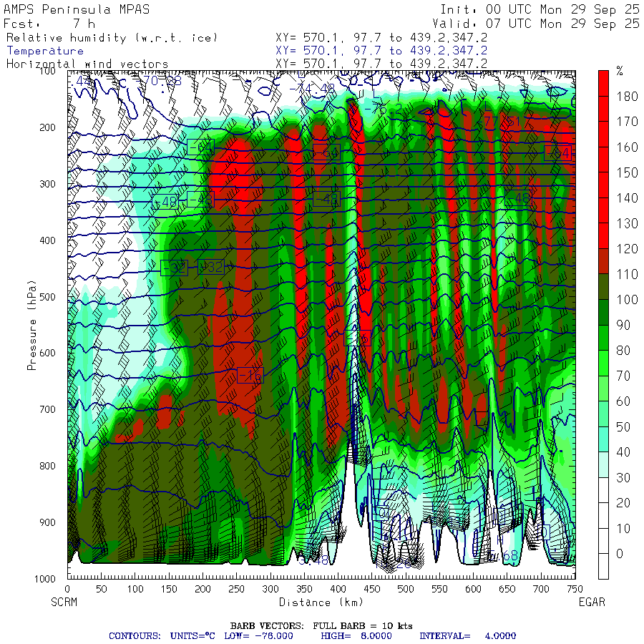Click the "750" distance axis tick label
Screen dimensions: 644x644
pos(575,589)
